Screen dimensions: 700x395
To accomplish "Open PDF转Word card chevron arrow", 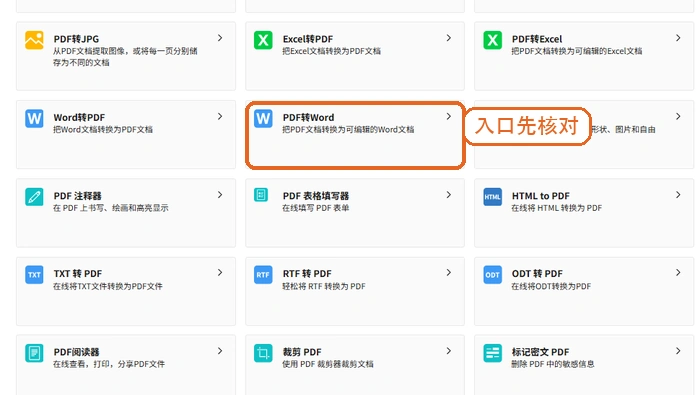I will [449, 116].
